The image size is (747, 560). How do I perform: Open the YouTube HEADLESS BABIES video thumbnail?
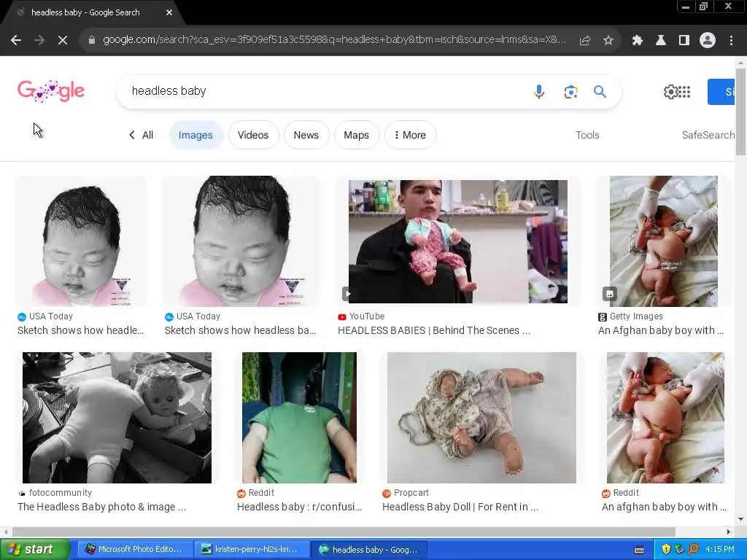[458, 241]
